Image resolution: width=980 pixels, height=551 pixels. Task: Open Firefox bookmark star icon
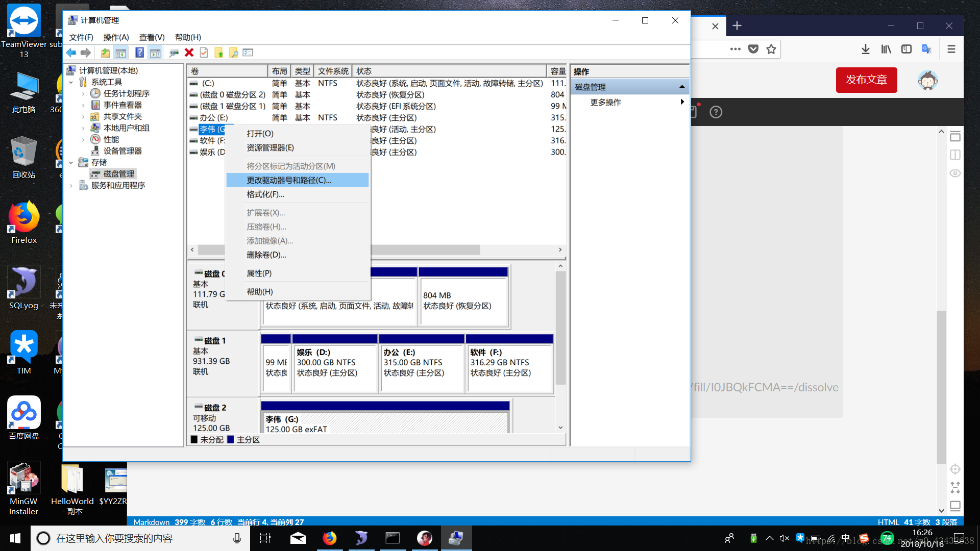point(771,49)
